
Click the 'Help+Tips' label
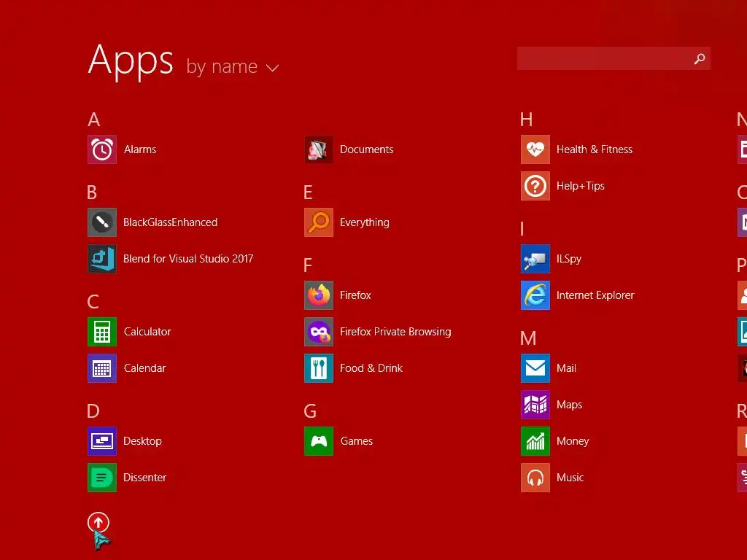click(580, 186)
